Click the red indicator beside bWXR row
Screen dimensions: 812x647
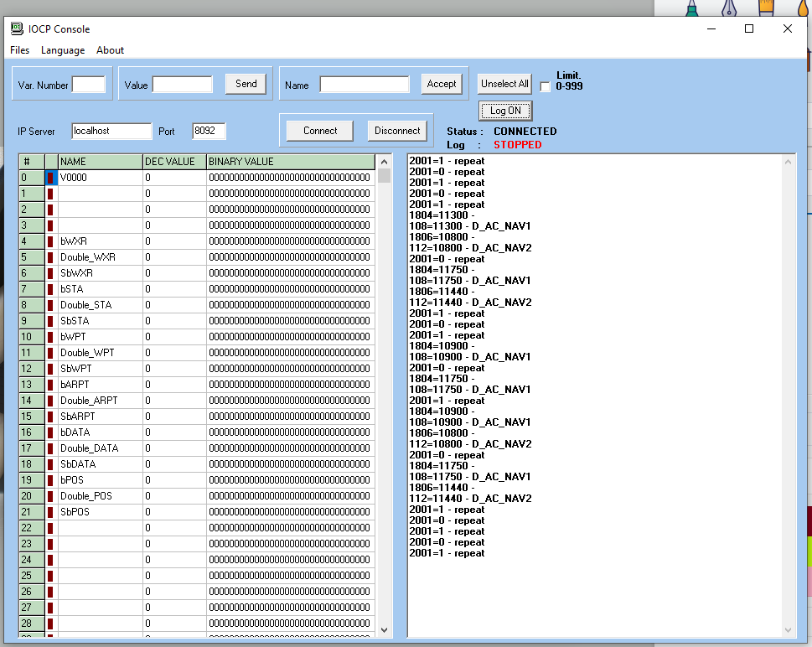tap(50, 241)
